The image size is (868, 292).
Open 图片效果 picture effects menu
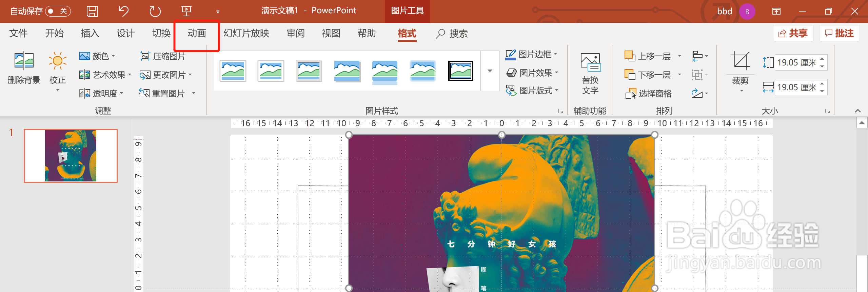click(532, 73)
